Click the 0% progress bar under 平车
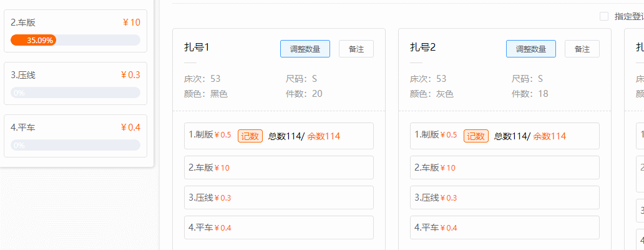Image resolution: width=644 pixels, height=250 pixels. (x=75, y=145)
